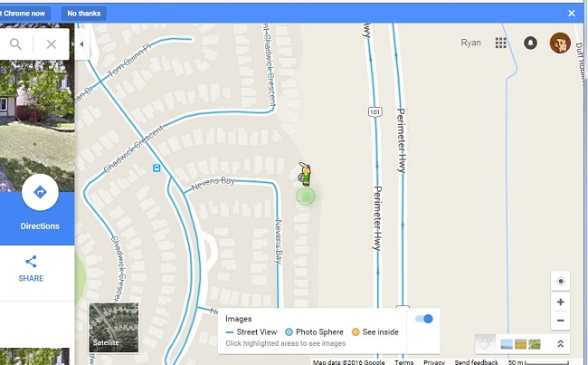Dismiss the Chrome promo banner
Screen dimensions: 588x365
click(x=572, y=14)
